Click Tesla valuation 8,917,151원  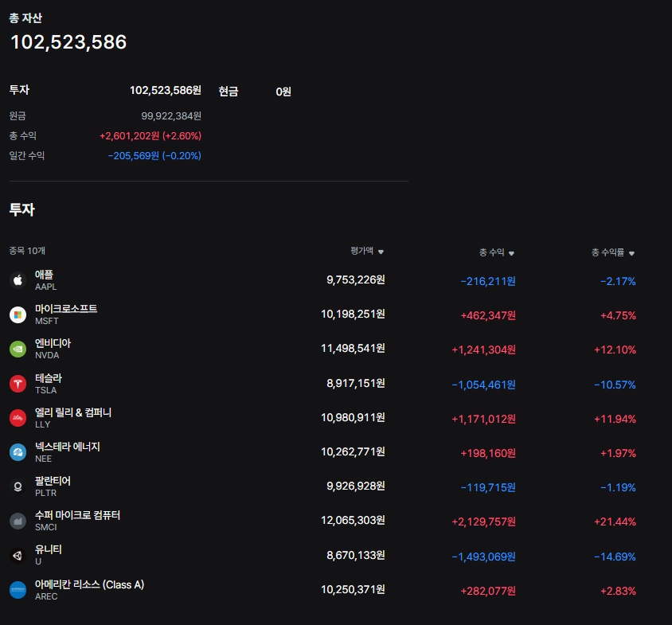click(356, 383)
